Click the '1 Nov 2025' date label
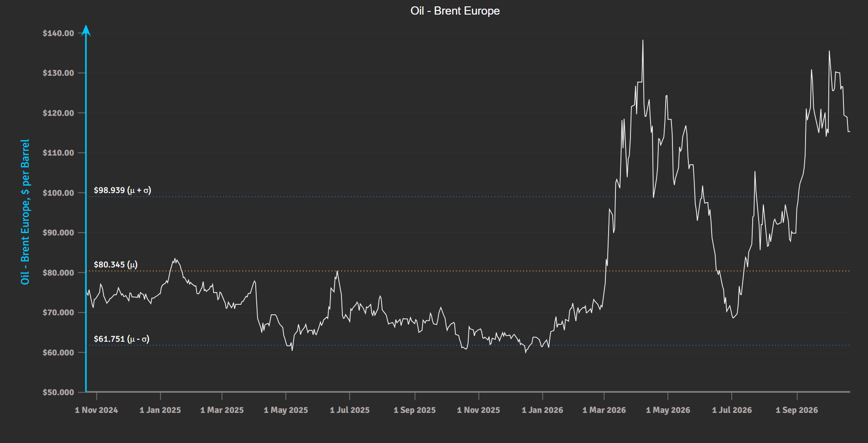This screenshot has width=868, height=443. pyautogui.click(x=479, y=410)
